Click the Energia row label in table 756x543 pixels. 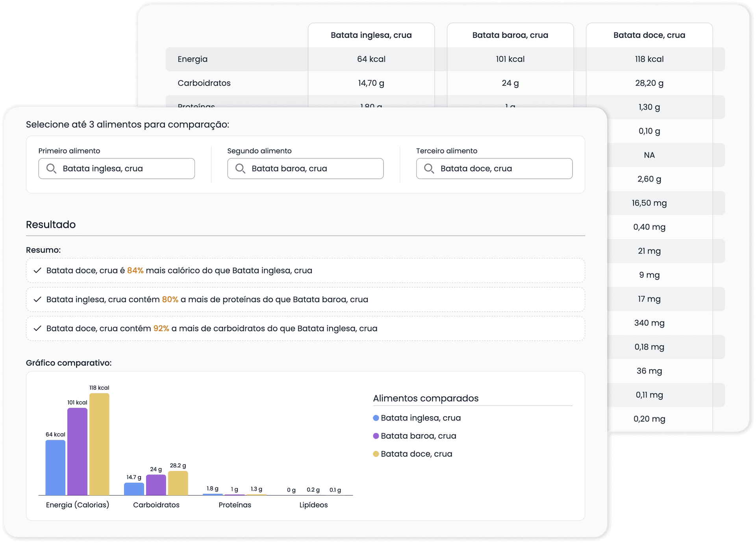[193, 59]
